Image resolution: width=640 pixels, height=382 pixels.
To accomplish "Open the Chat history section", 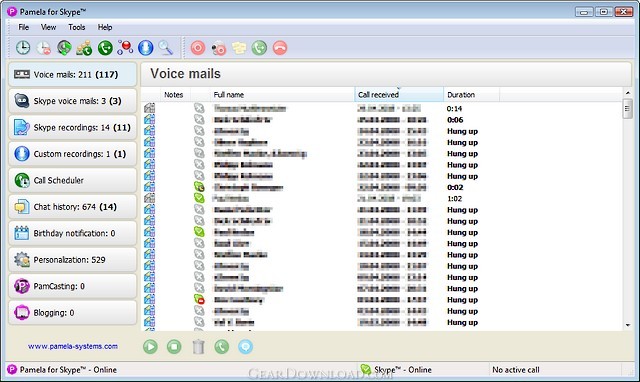I will click(x=72, y=207).
